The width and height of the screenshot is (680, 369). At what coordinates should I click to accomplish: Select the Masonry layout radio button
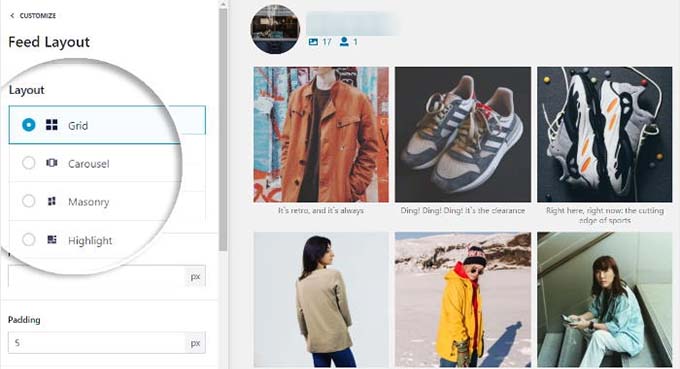click(x=29, y=201)
